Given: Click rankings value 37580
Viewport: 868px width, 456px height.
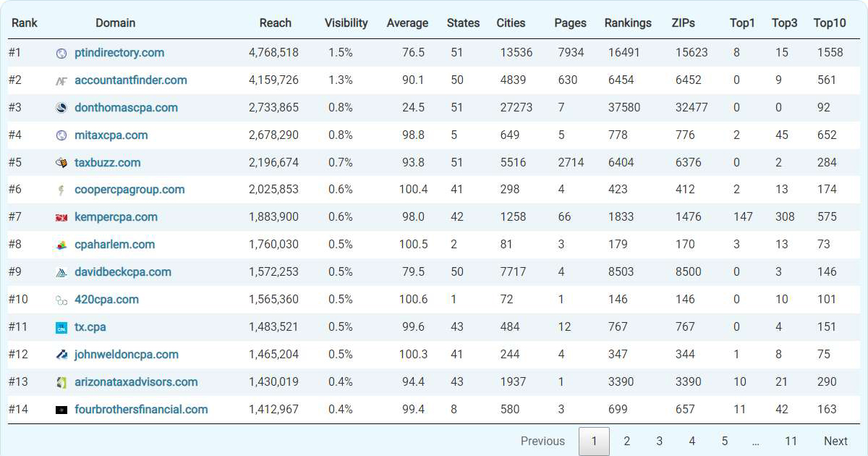Looking at the screenshot, I should point(624,108).
